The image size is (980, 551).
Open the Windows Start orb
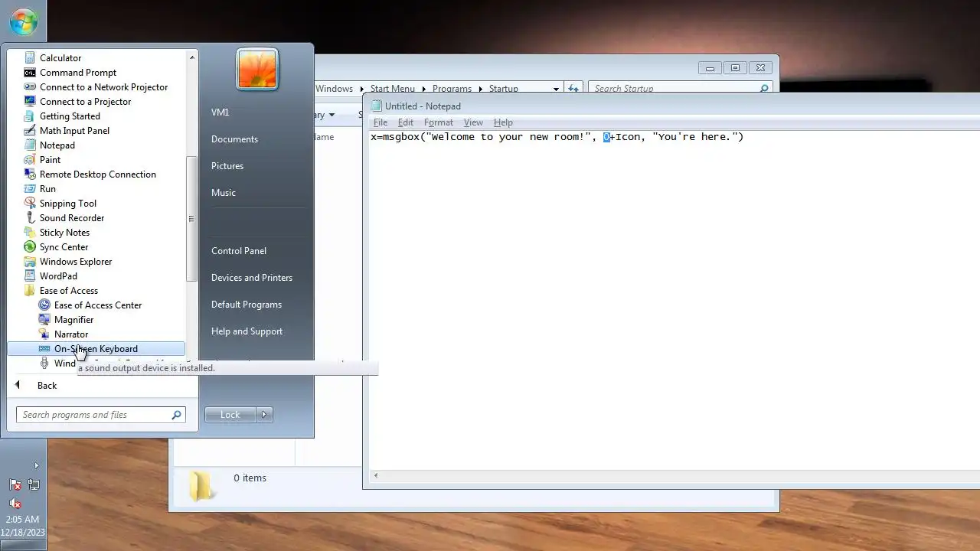click(x=23, y=21)
